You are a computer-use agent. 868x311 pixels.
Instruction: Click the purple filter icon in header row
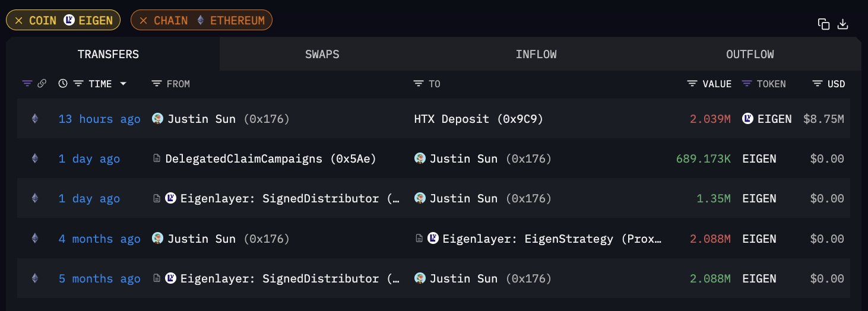coord(27,84)
